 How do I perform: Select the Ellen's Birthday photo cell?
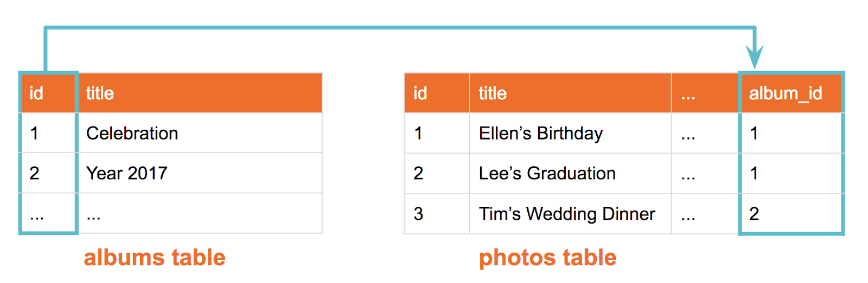[x=570, y=133]
